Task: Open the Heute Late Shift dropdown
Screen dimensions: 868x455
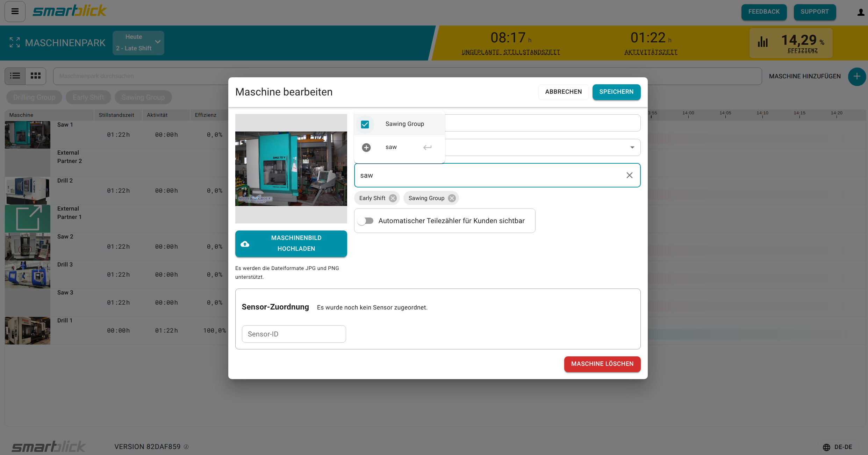Action: tap(138, 43)
